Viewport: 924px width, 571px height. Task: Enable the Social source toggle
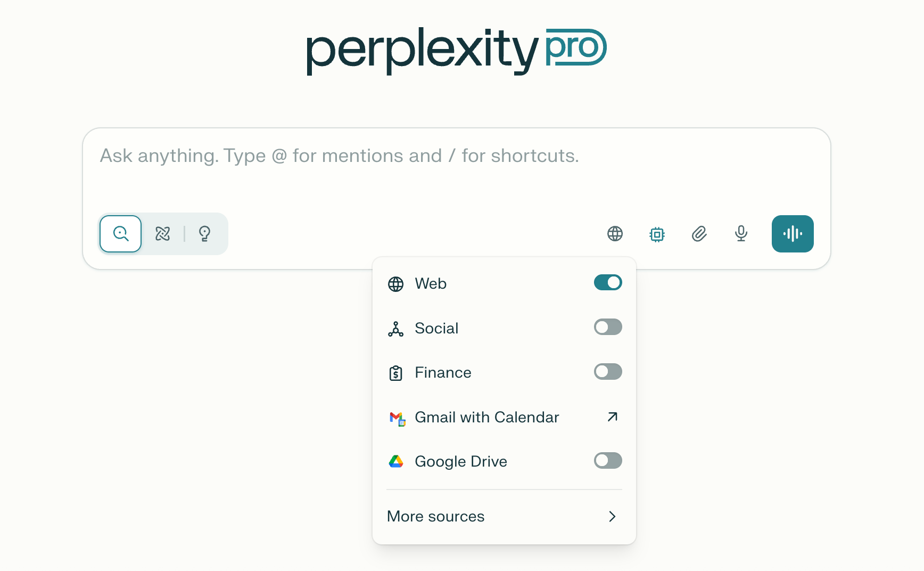pos(608,327)
